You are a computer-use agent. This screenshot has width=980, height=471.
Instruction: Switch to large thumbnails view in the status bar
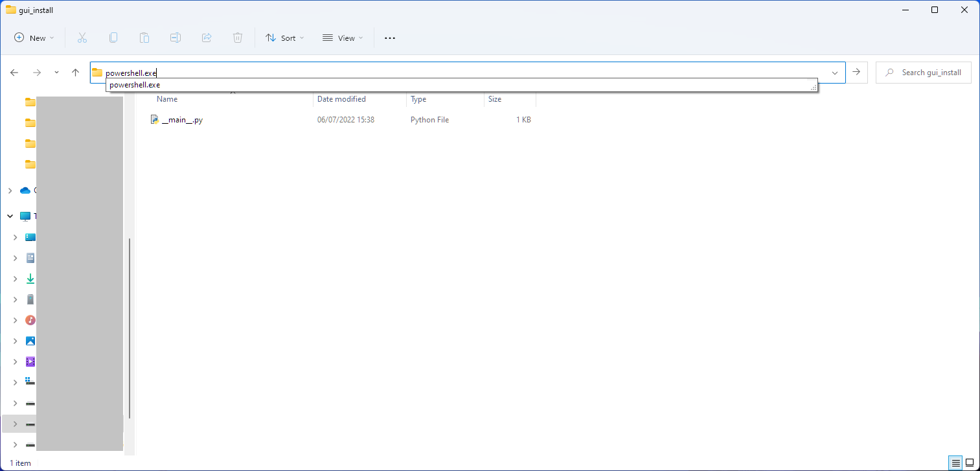969,463
